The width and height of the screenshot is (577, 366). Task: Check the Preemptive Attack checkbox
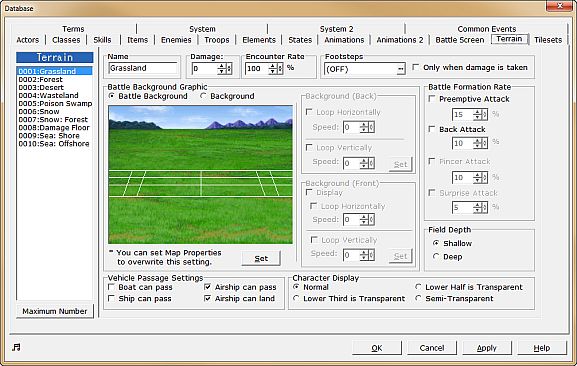tap(432, 99)
